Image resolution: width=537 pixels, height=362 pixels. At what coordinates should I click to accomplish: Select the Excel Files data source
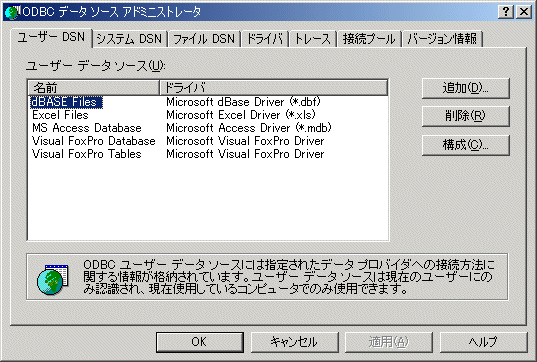click(60, 115)
